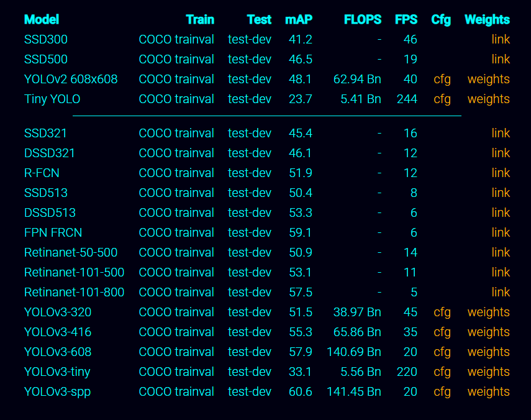This screenshot has width=531, height=420.
Task: Download YOLOv2 608x608 weights
Action: [488, 80]
